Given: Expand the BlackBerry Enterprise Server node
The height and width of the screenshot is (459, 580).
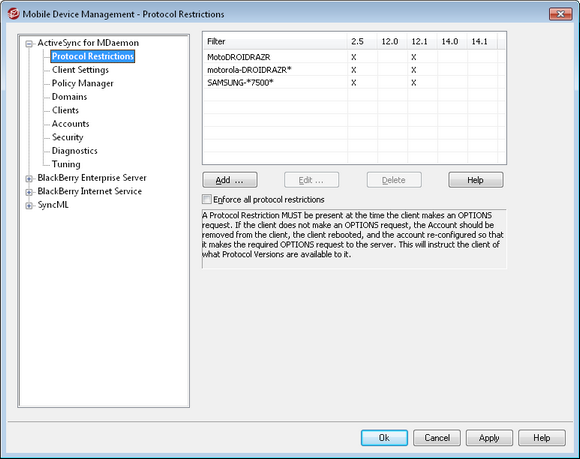Looking at the screenshot, I should point(29,179).
